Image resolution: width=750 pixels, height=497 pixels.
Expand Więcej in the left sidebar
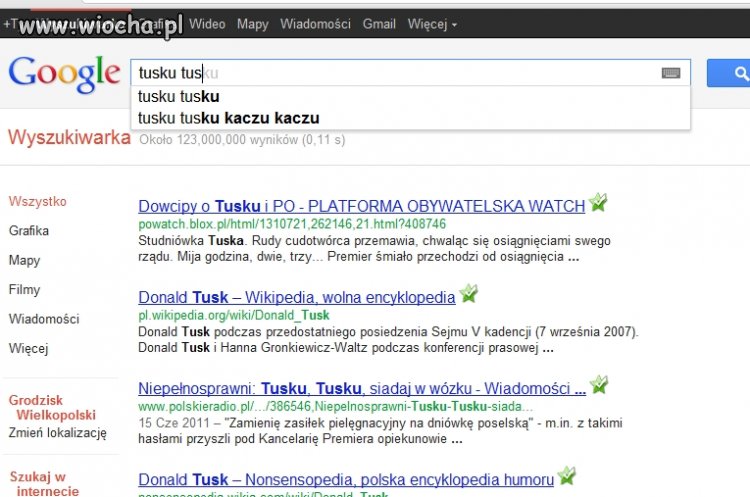point(28,349)
